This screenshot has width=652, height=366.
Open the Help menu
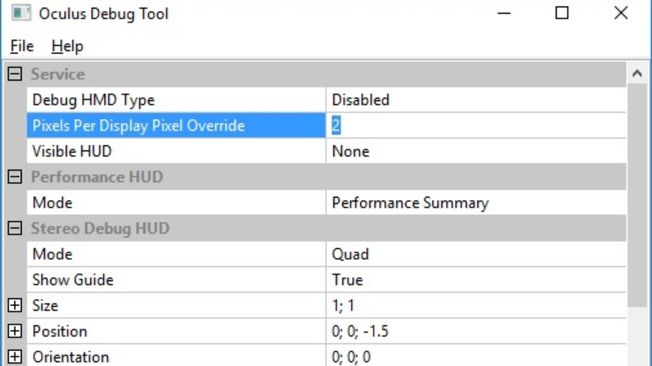[67, 46]
